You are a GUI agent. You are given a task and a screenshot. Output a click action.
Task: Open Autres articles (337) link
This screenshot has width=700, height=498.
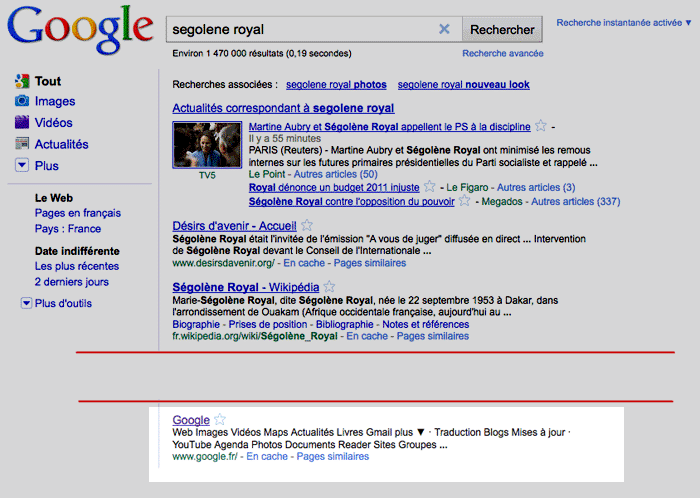coord(575,202)
